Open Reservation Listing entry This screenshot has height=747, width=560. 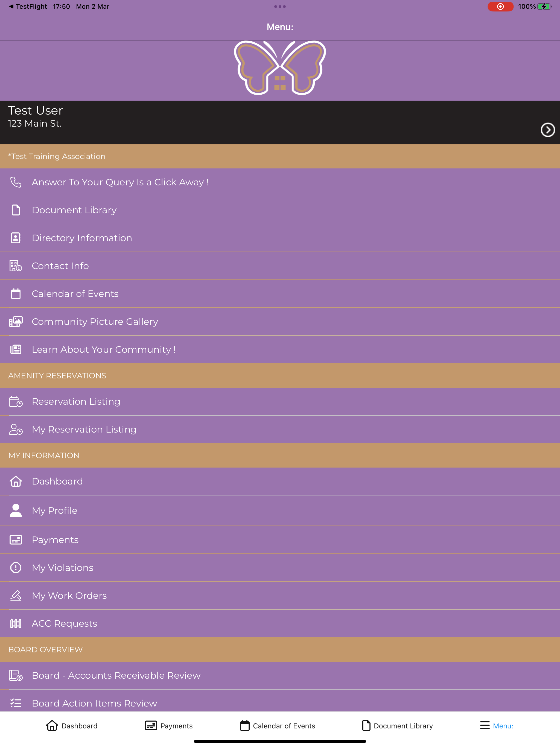(x=280, y=402)
